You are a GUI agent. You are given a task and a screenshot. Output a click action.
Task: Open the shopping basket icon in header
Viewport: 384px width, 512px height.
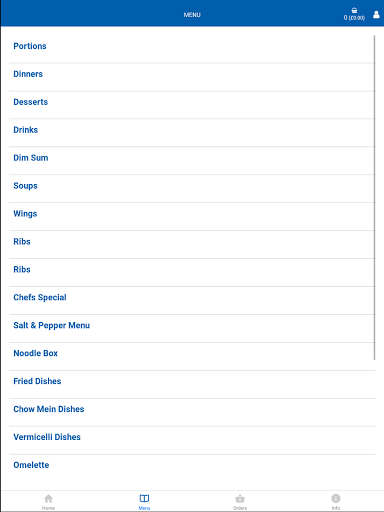pyautogui.click(x=354, y=11)
